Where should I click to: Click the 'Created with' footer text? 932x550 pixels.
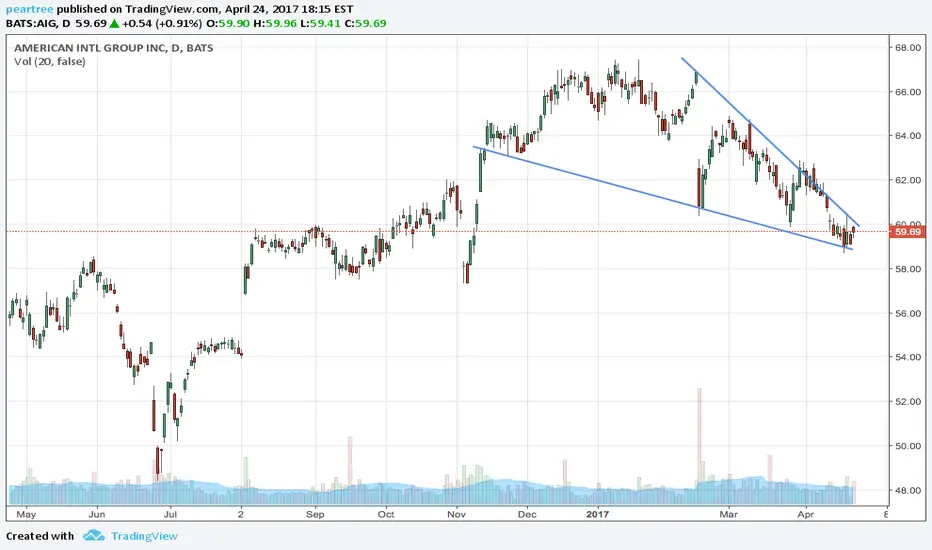pos(40,536)
